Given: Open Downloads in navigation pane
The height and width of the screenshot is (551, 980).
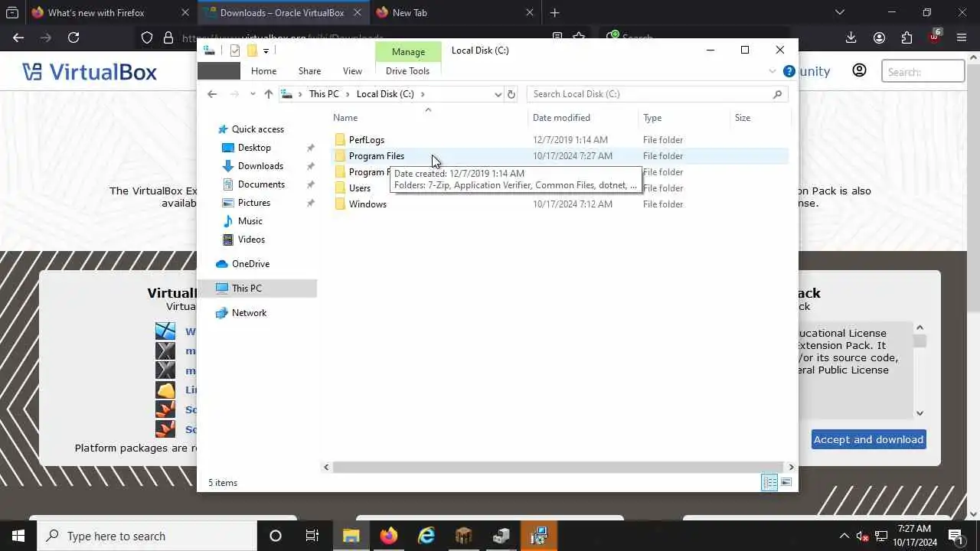Looking at the screenshot, I should coord(260,166).
